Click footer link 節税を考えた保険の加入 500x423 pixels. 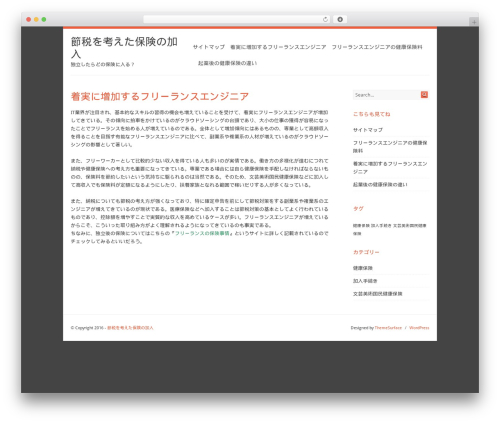pos(130,328)
